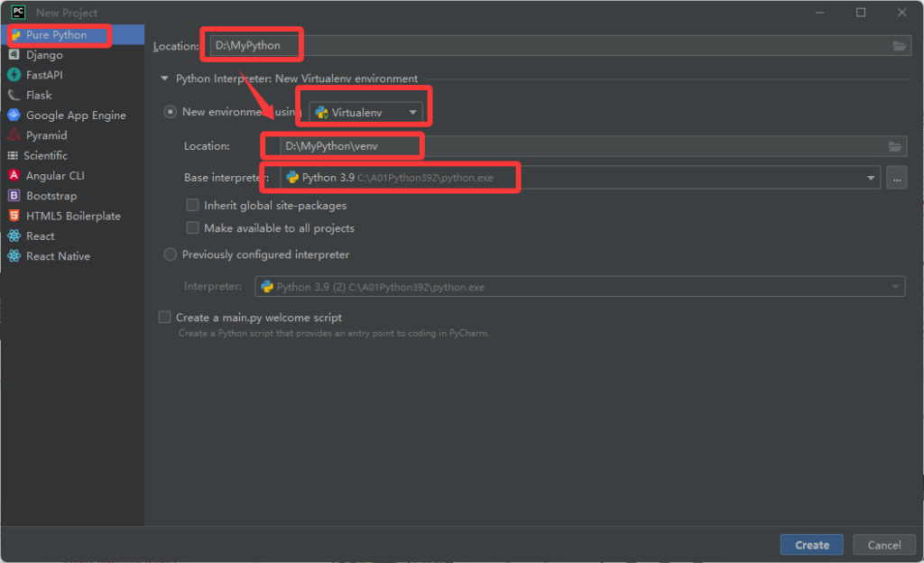
Task: Minimize the New Project dialog
Action: [x=819, y=13]
